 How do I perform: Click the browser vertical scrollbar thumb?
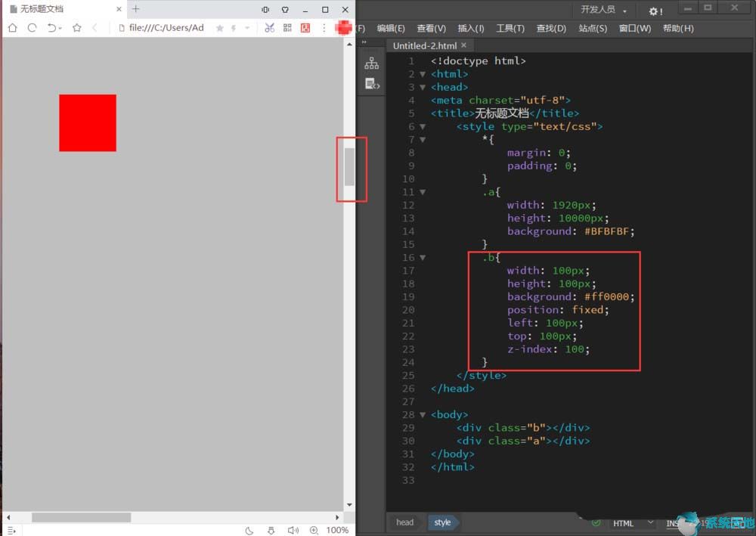coord(349,167)
